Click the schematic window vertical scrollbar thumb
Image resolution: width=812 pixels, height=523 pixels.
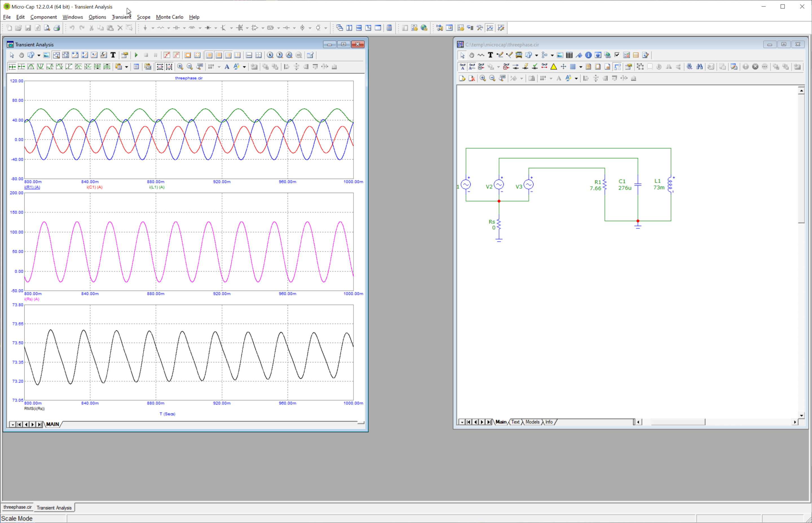point(801,159)
